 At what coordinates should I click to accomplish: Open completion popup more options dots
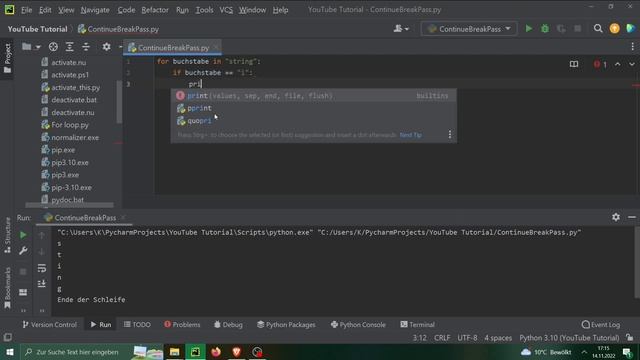click(450, 135)
